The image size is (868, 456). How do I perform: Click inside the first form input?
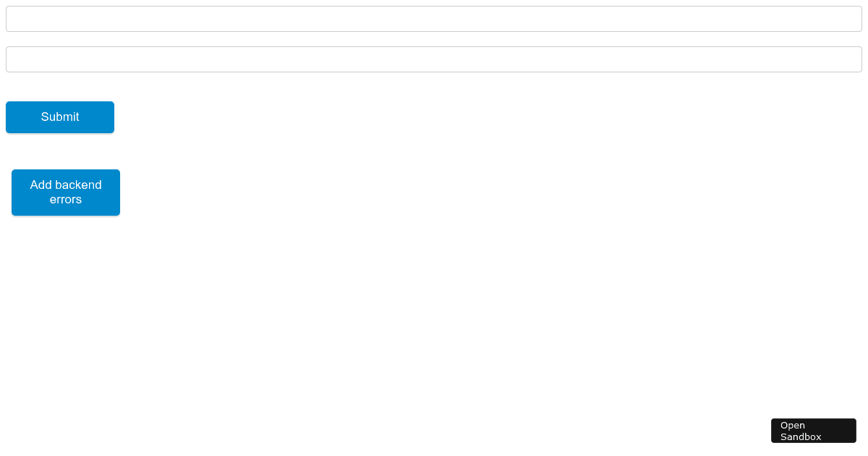[x=434, y=19]
